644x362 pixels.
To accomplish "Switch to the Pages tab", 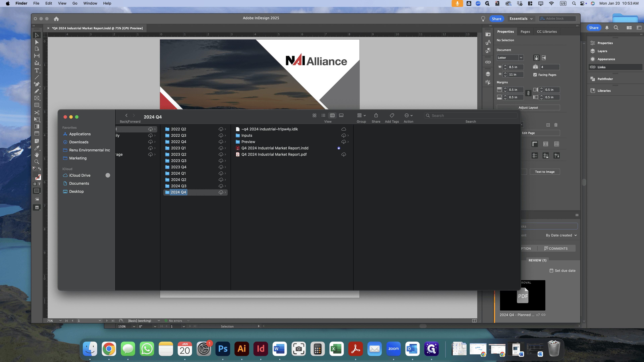I will [525, 32].
